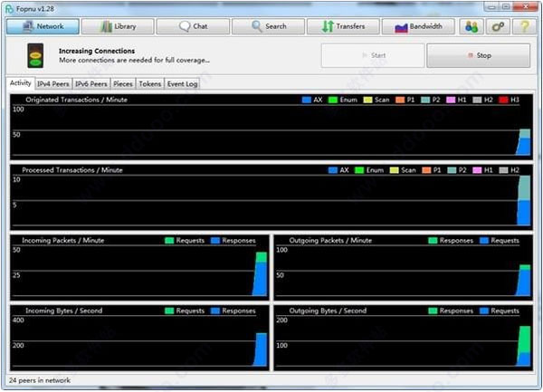Click the 'Originated Transactions / Minute' title
This screenshot has width=543, height=392.
coord(76,100)
